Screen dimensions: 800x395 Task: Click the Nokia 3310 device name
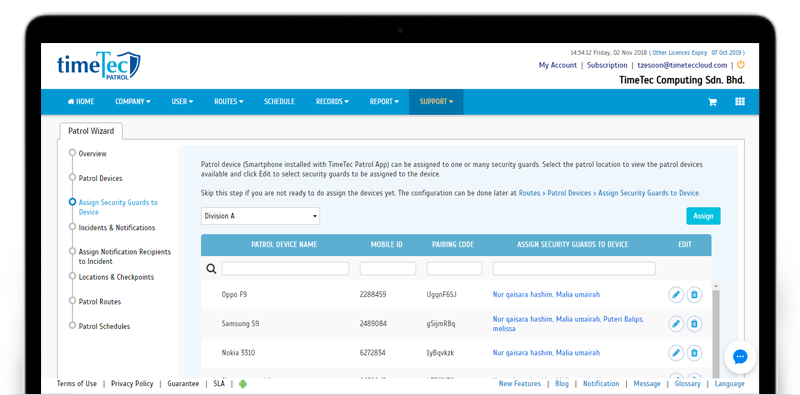(239, 353)
